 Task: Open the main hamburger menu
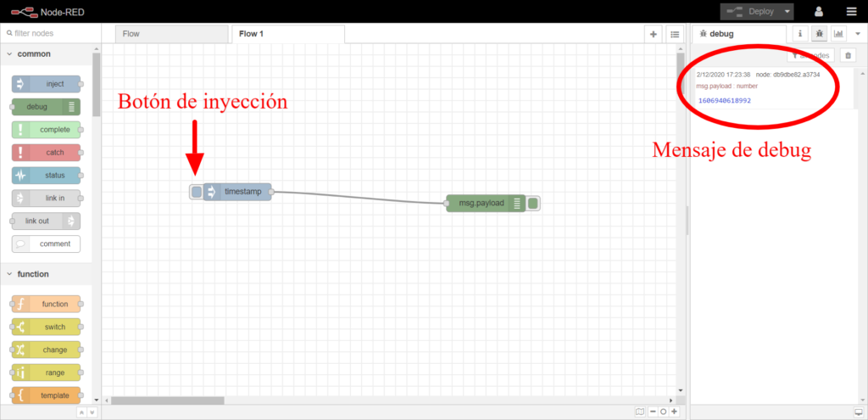(x=851, y=12)
